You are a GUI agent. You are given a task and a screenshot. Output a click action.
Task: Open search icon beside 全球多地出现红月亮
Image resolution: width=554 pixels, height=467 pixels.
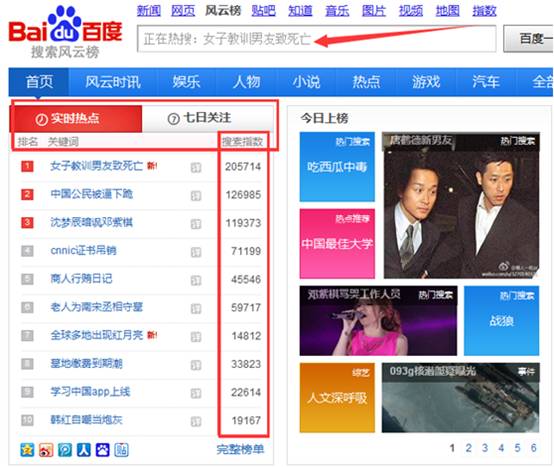(x=196, y=337)
